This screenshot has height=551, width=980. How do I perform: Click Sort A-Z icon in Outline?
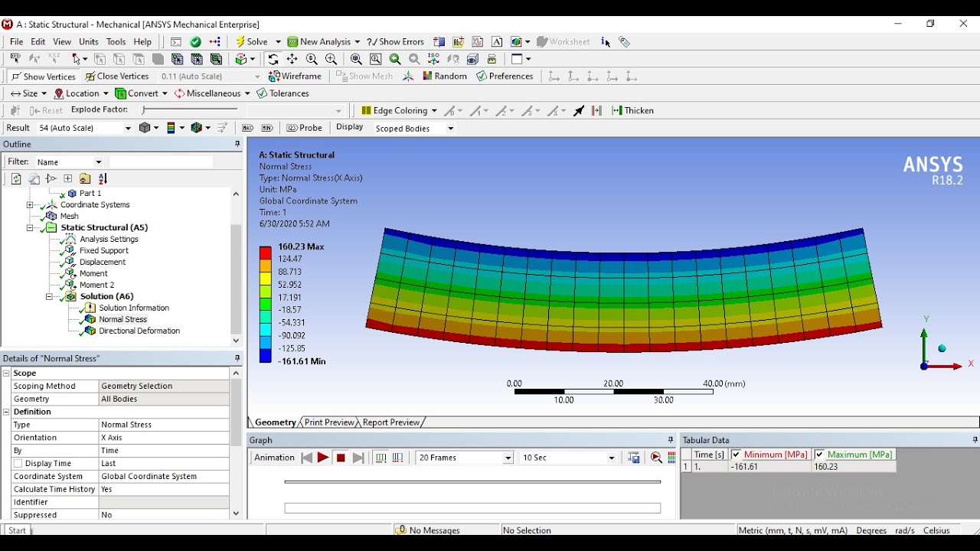[x=103, y=178]
